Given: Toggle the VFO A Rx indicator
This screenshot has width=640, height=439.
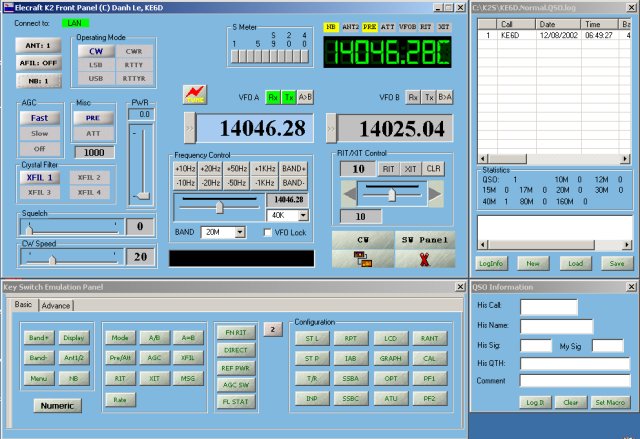Looking at the screenshot, I should click(x=273, y=97).
